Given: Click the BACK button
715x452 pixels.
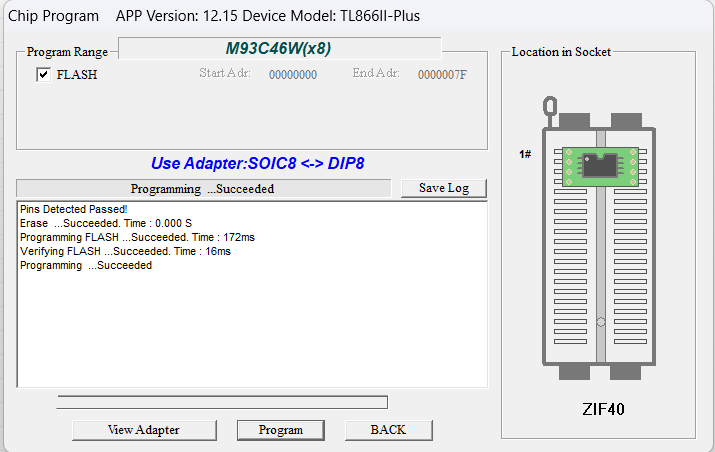Looking at the screenshot, I should coord(388,430).
